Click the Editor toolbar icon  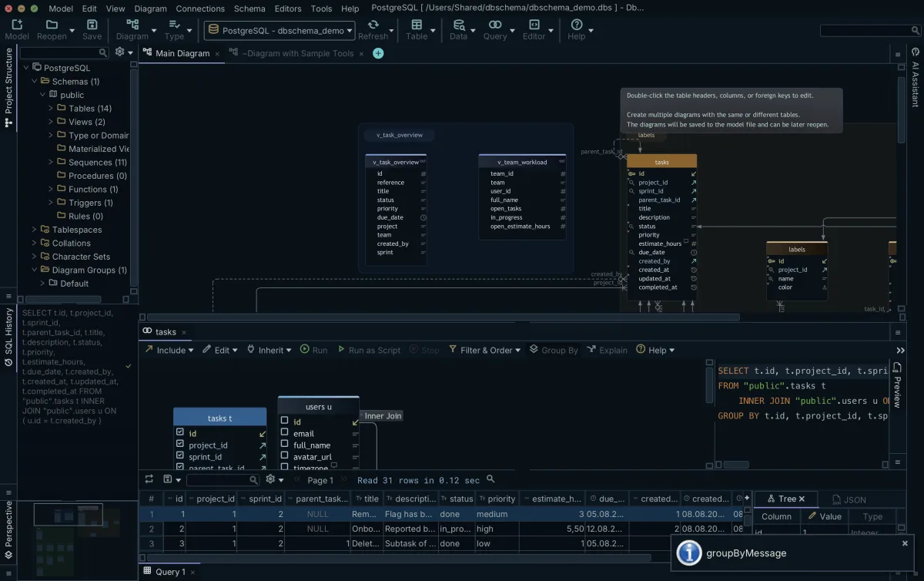click(x=534, y=25)
